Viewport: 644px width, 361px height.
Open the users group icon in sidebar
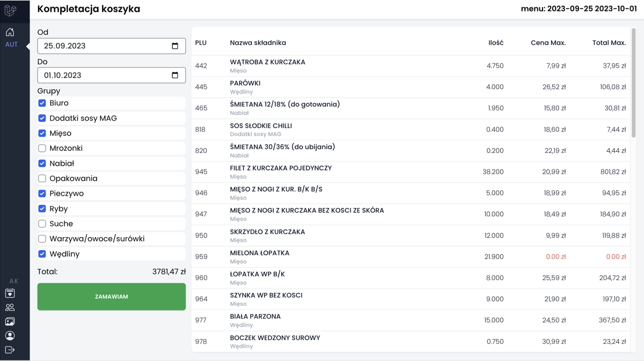(x=10, y=307)
